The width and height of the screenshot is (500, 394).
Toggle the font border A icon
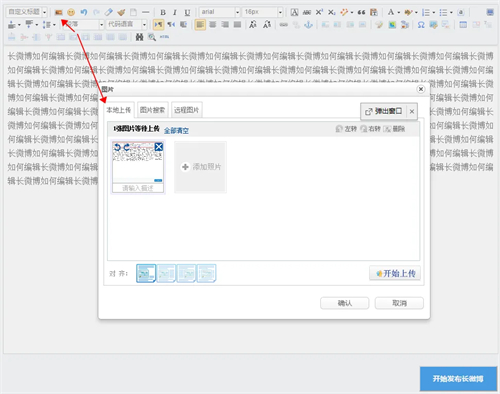[294, 12]
